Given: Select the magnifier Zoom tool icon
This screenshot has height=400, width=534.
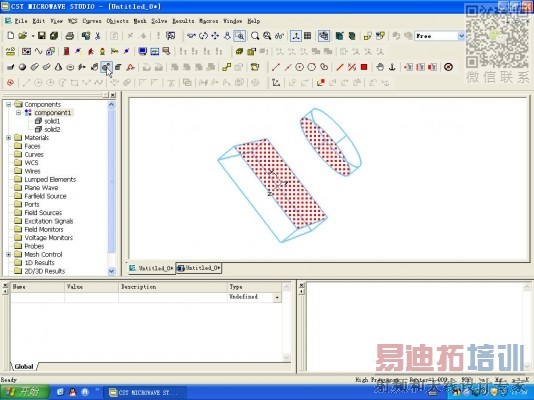Looking at the screenshot, I should pos(255,36).
